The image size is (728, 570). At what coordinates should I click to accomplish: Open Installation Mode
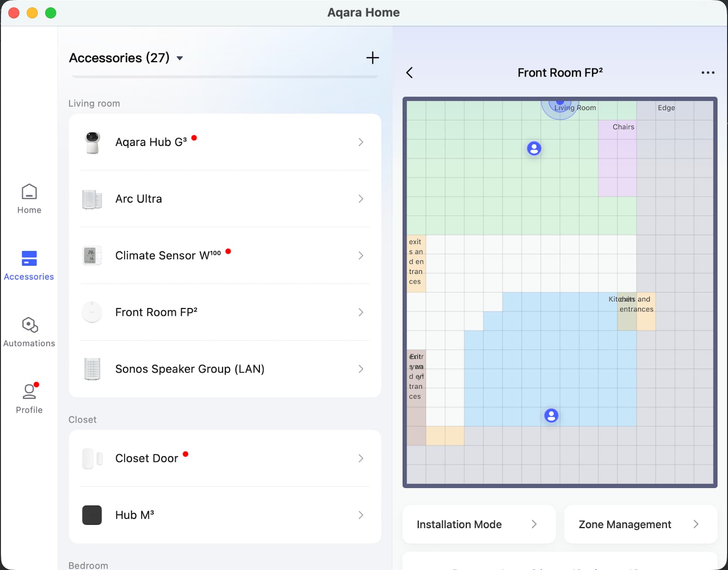pyautogui.click(x=478, y=524)
